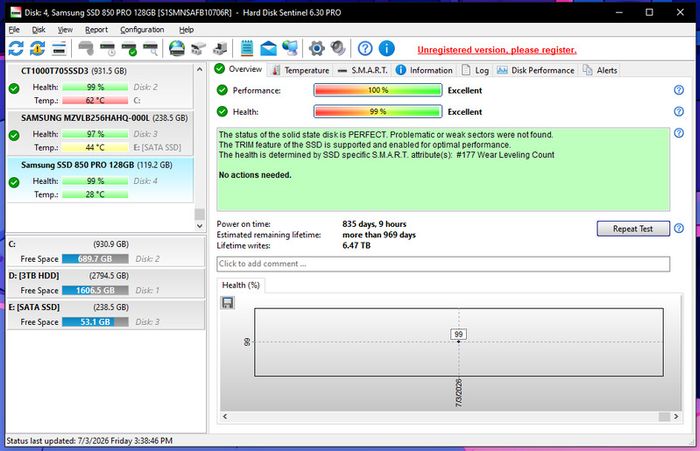Click the Unregistered version, please register link
This screenshot has width=700, height=451.
click(x=497, y=50)
